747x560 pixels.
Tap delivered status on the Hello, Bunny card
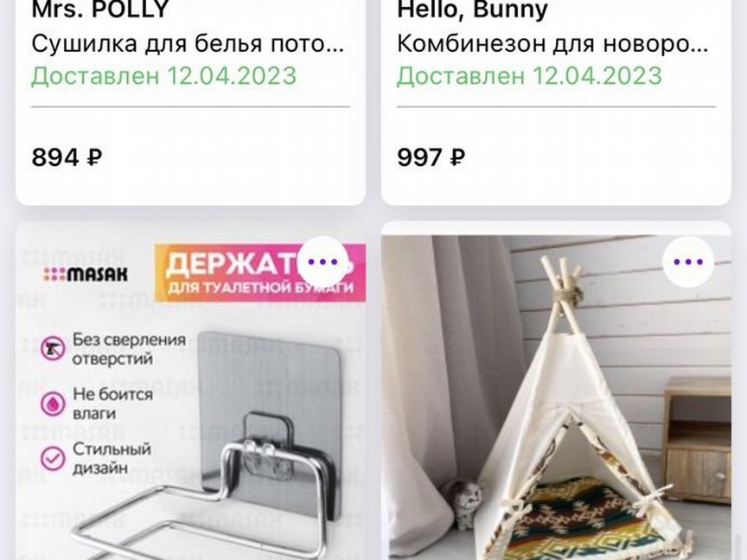529,76
